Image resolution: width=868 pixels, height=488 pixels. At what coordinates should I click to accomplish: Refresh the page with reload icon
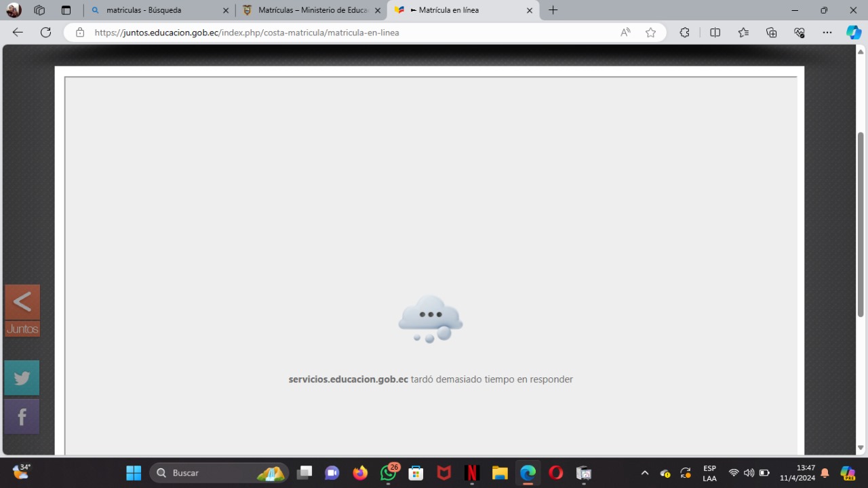45,33
